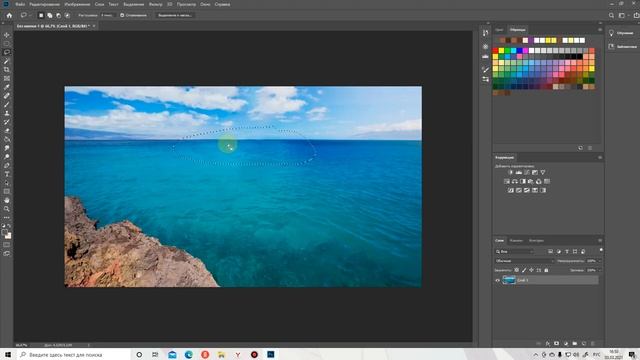Screen dimensions: 640x360
Task: Open the Коррекция panel menu
Action: pyautogui.click(x=600, y=158)
